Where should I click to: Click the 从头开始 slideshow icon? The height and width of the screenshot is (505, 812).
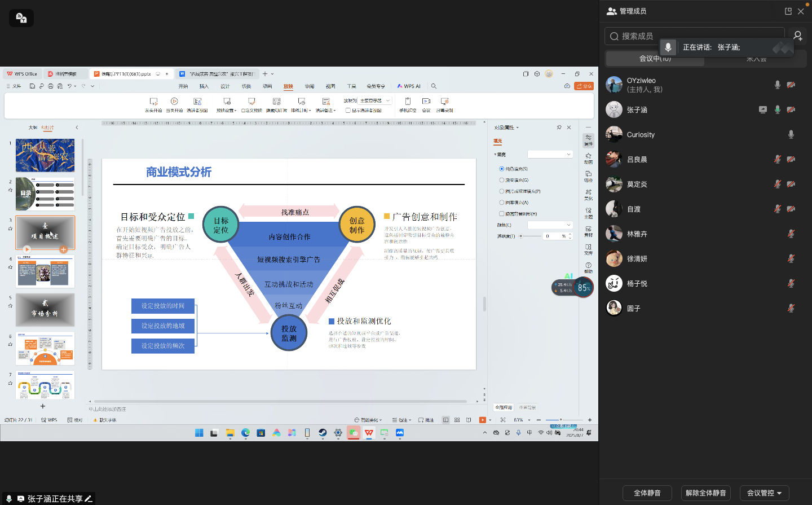click(153, 102)
